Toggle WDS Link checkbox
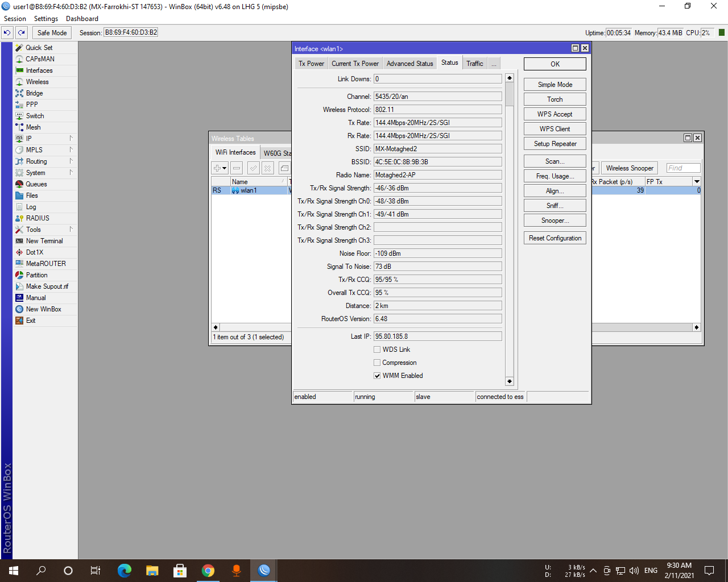Screen dimensions: 728x582 coord(377,350)
